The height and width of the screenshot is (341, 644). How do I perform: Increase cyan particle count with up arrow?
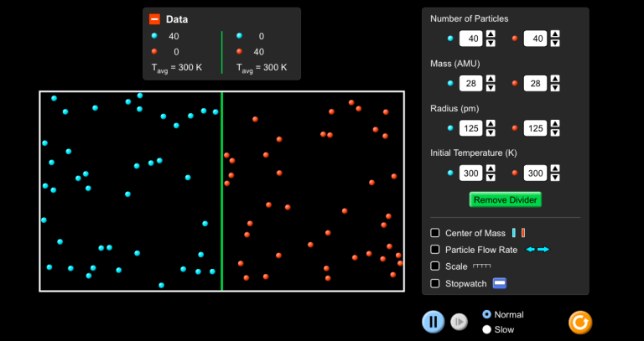click(491, 34)
